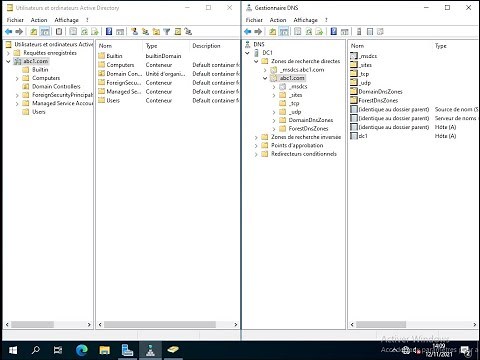This screenshot has width=480, height=360.
Task: Click Forward arrow in Active Directory toolbar
Action: [19, 32]
